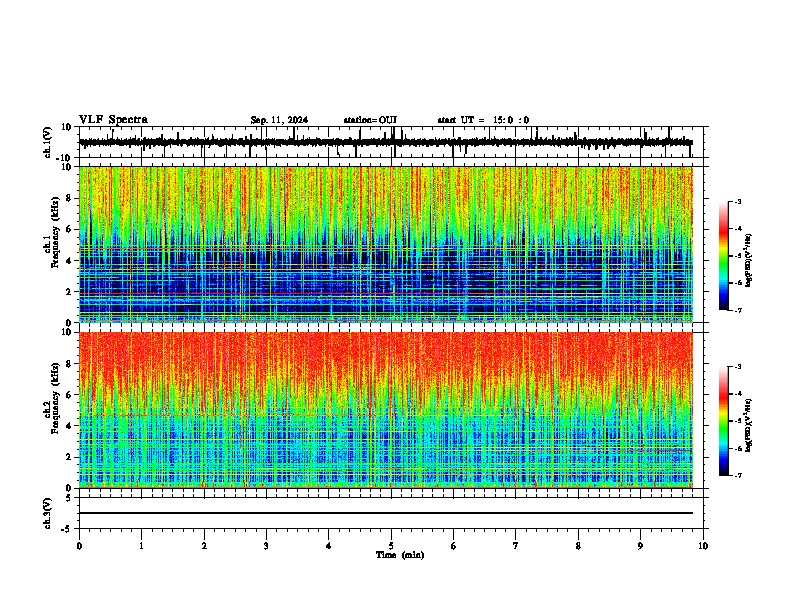Image resolution: width=792 pixels, height=612 pixels.
Task: Click time axis tick label '7'
Action: tap(516, 546)
